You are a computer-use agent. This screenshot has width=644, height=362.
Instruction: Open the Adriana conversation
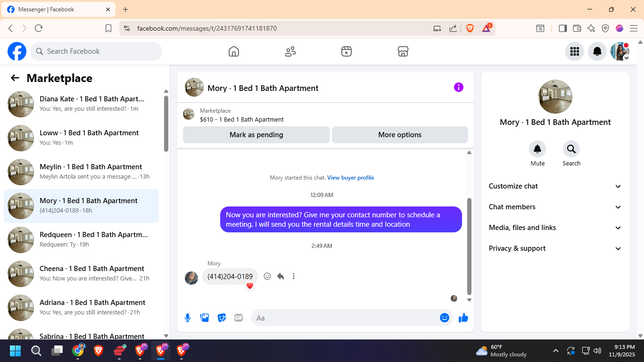coord(81,308)
